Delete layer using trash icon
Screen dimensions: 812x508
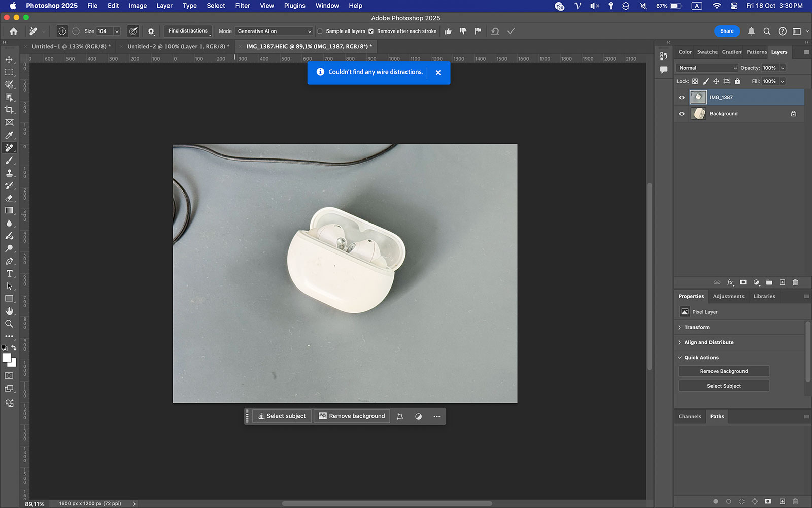(795, 282)
